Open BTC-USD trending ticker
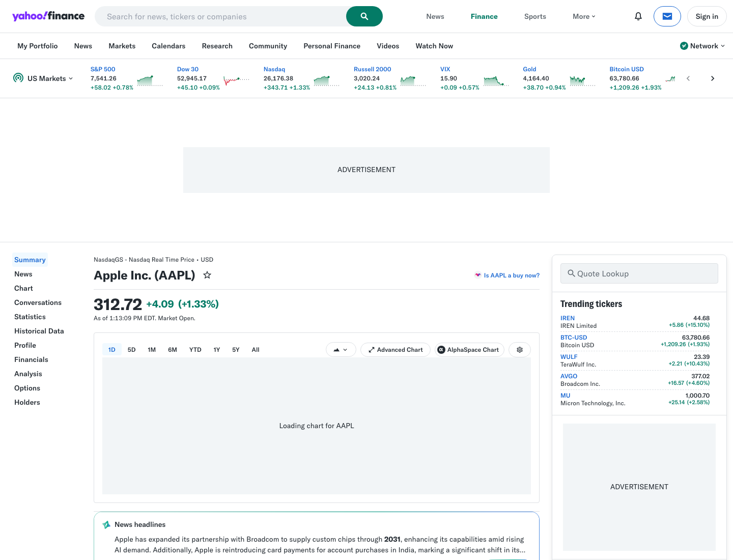The width and height of the screenshot is (733, 560). coord(574,338)
